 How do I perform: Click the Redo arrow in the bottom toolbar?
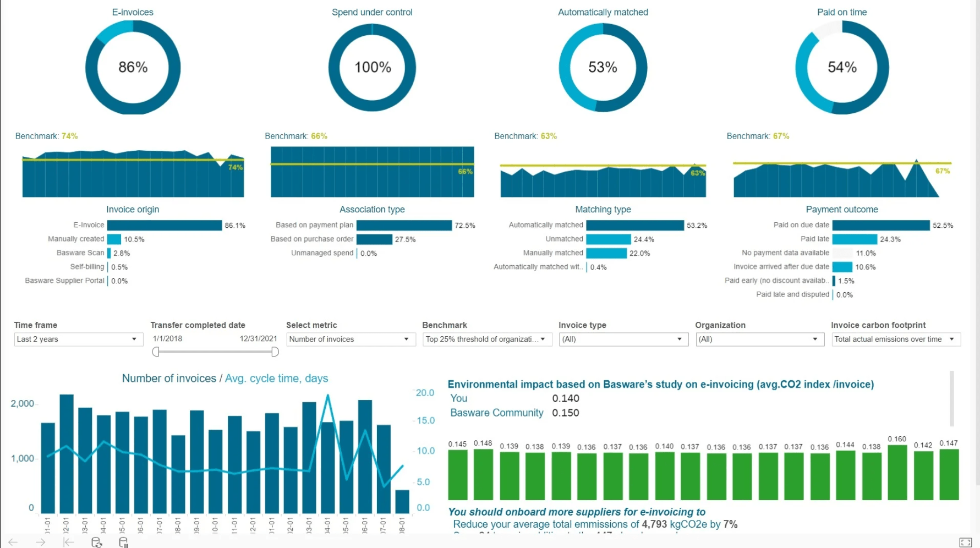click(x=40, y=542)
